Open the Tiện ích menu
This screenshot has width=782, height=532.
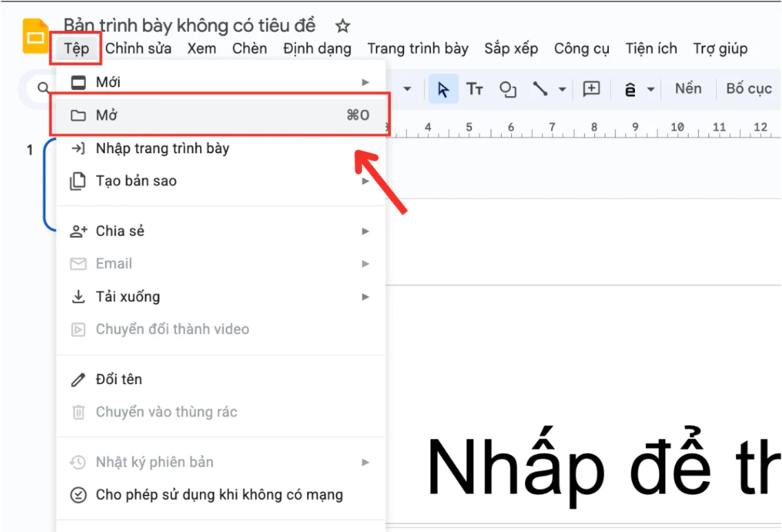651,48
